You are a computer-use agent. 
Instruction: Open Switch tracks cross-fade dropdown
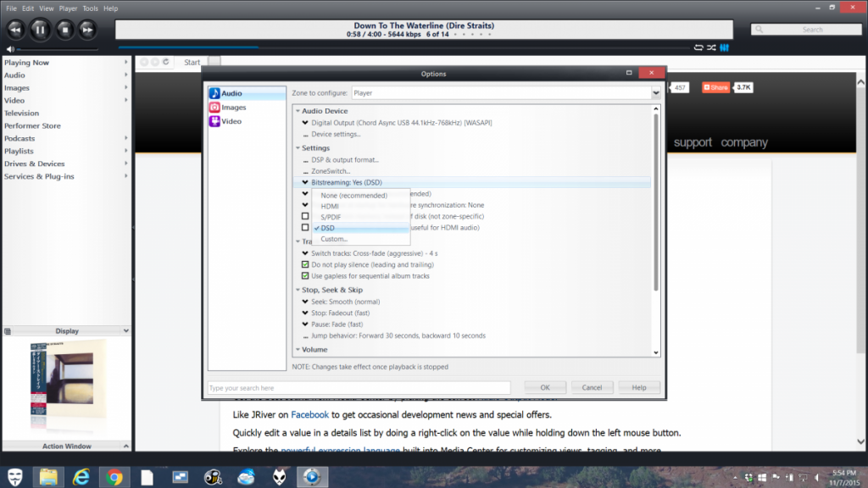point(305,252)
